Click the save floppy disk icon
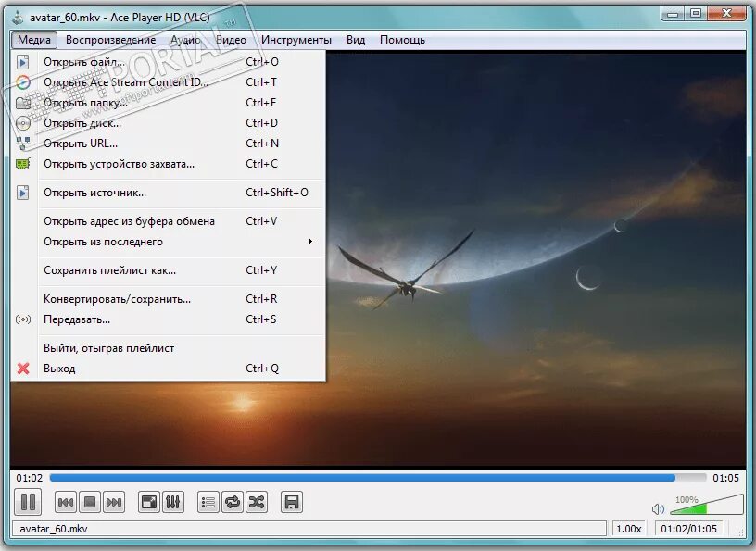The height and width of the screenshot is (551, 756). point(292,502)
